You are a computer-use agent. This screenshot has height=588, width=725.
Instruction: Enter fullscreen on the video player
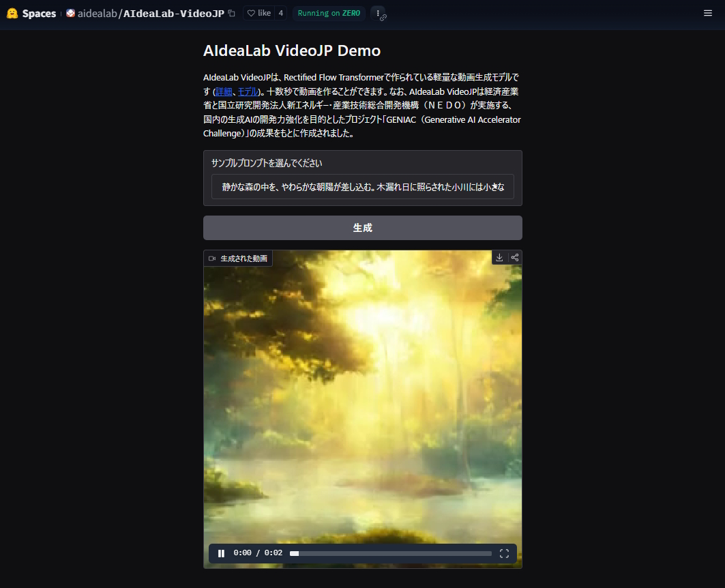(504, 553)
